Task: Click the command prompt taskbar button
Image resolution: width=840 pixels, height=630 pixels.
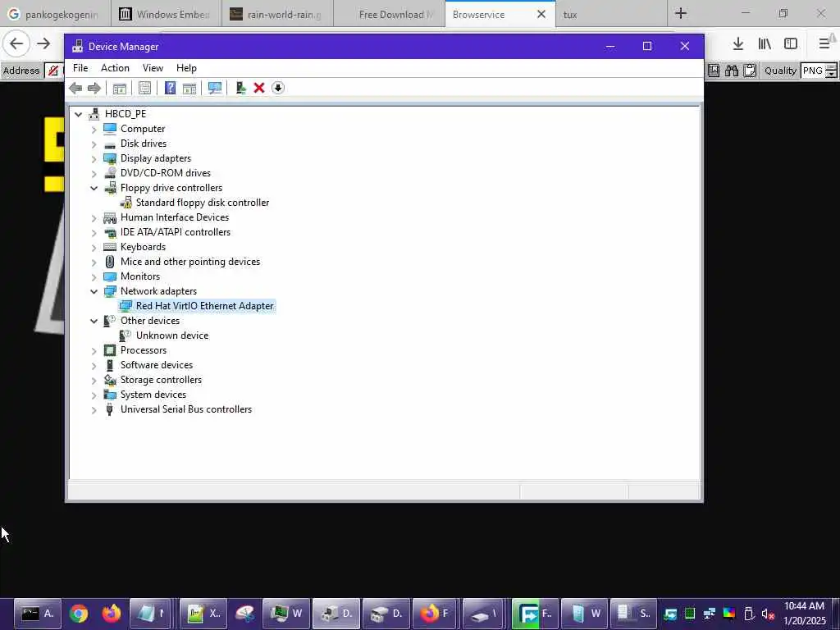Action: (37, 614)
